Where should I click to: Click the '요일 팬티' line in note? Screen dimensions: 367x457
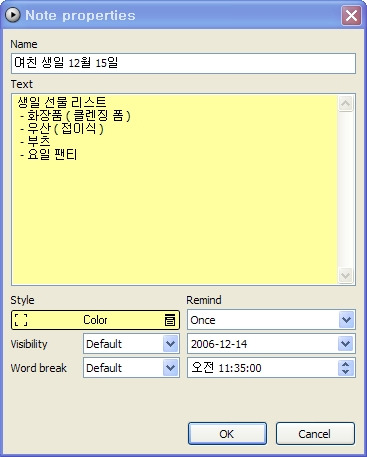pyautogui.click(x=49, y=155)
